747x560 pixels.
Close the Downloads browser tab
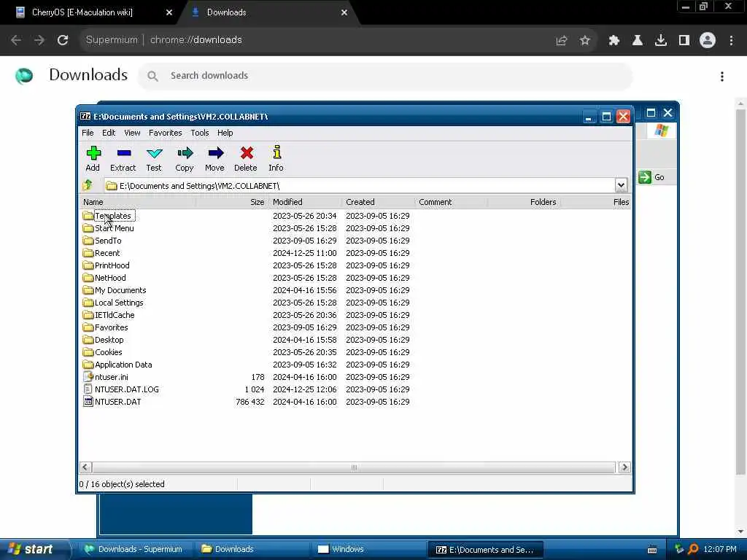pos(344,12)
